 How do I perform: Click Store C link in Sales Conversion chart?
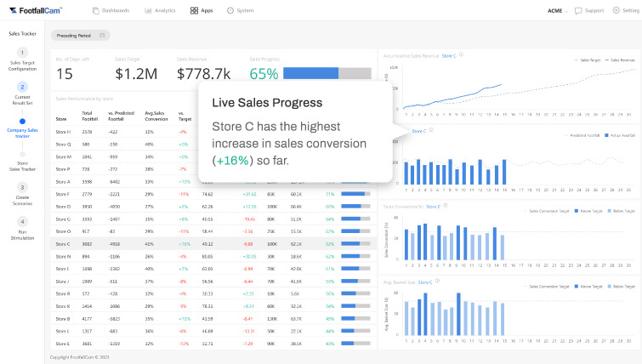coord(433,207)
